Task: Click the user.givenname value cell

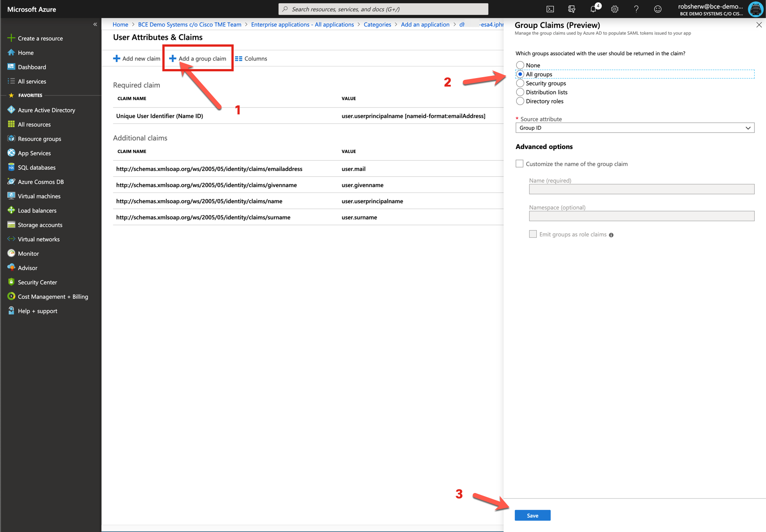Action: point(362,185)
